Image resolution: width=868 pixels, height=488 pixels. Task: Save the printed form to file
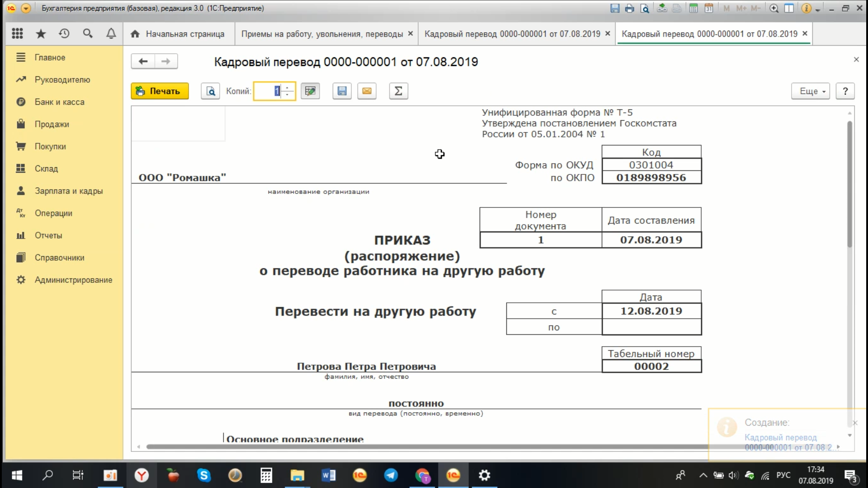tap(342, 91)
